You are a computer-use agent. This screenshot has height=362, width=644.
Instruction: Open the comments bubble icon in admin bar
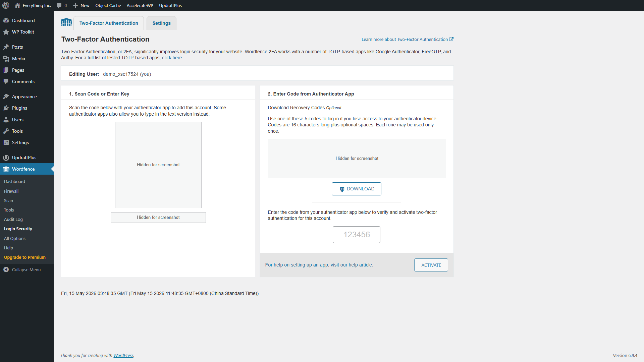pos(59,5)
